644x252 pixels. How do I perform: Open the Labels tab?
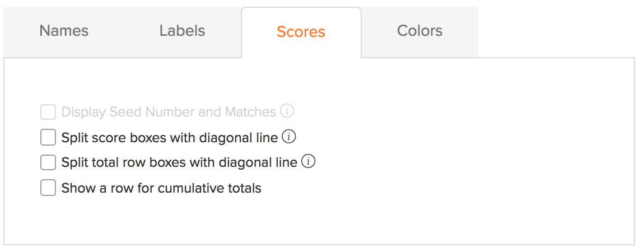click(183, 31)
